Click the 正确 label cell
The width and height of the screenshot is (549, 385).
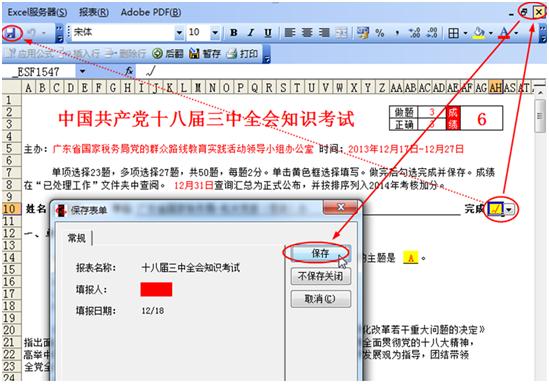pyautogui.click(x=404, y=125)
